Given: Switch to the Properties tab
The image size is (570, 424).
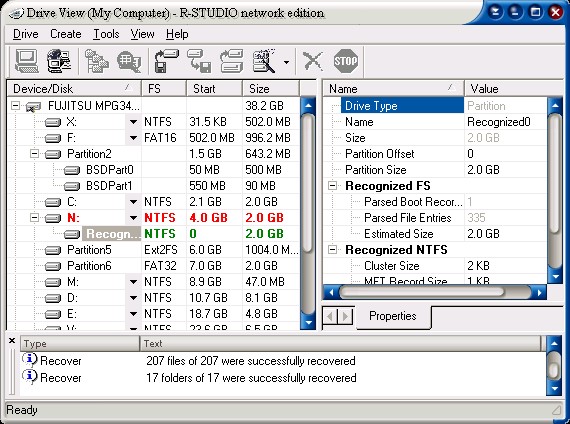Looking at the screenshot, I should point(393,316).
